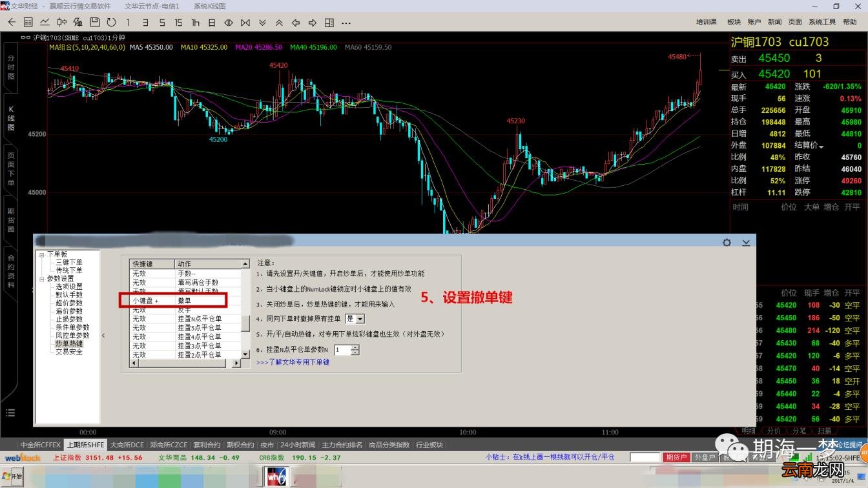Switch chart to 1-minute period
This screenshot has height=488, width=868.
128,22
